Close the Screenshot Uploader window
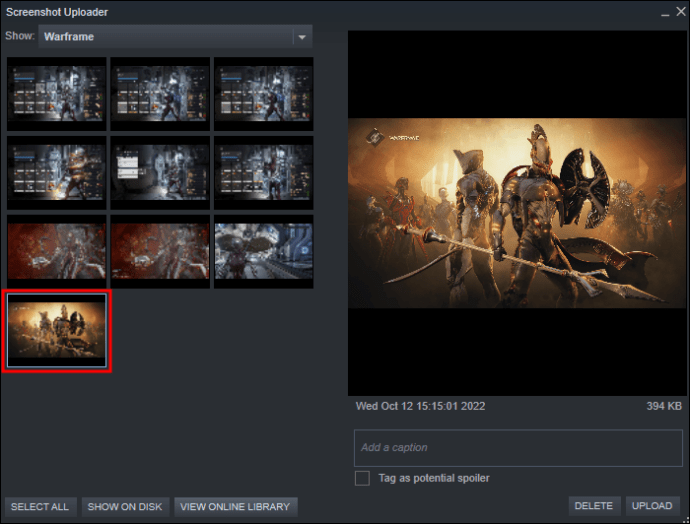The image size is (690, 524). pos(681,12)
